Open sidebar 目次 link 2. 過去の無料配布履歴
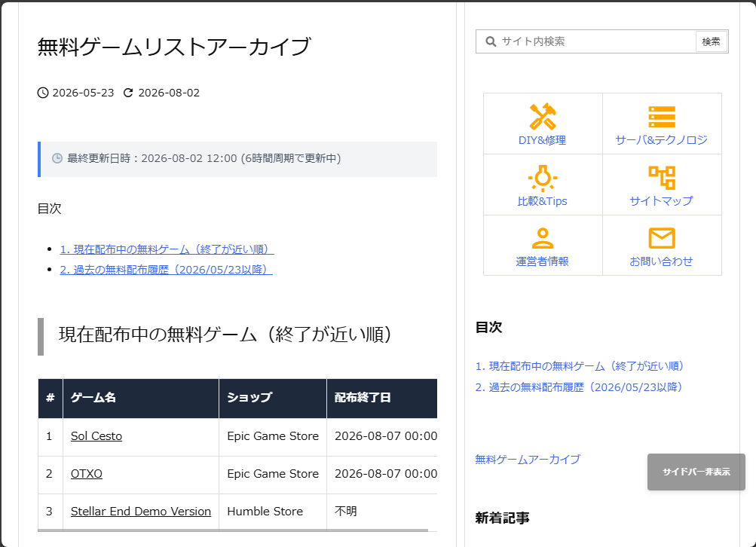This screenshot has width=756, height=547. pos(579,387)
